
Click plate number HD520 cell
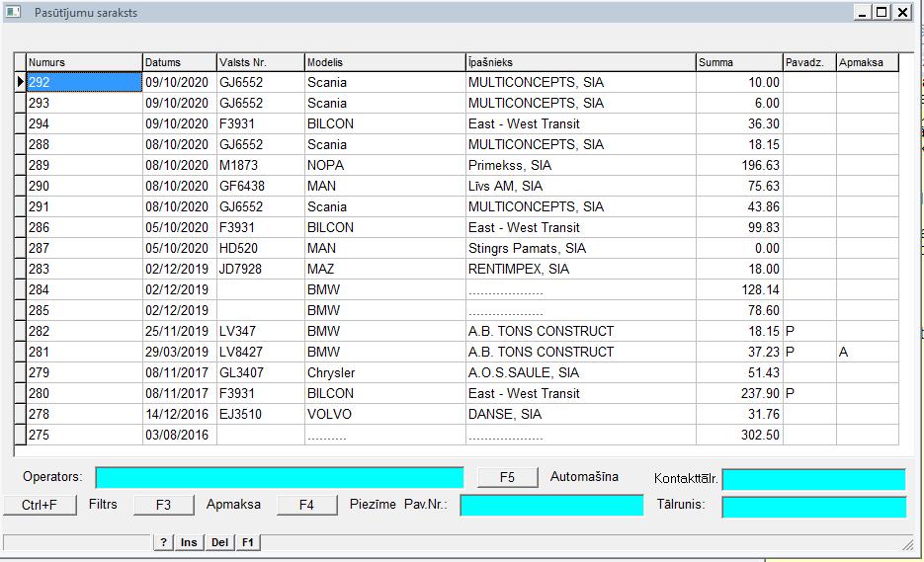(261, 248)
